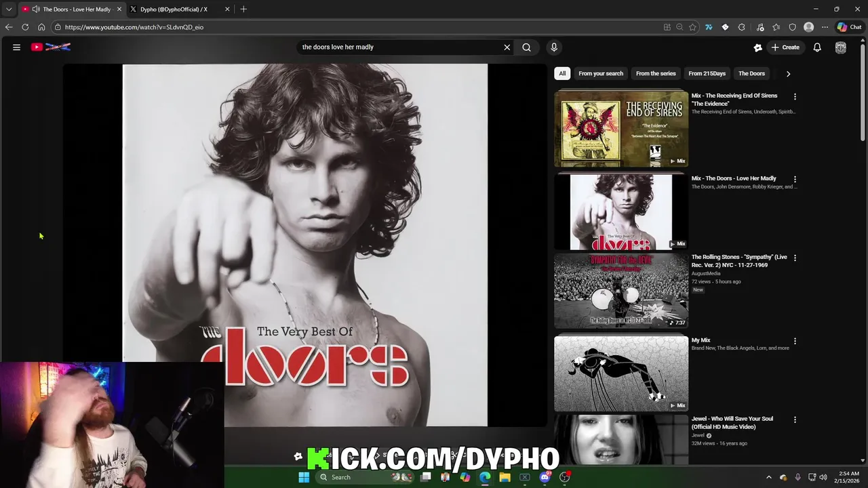Open the favorites list icon
Image resolution: width=868 pixels, height=488 pixels.
click(x=776, y=27)
